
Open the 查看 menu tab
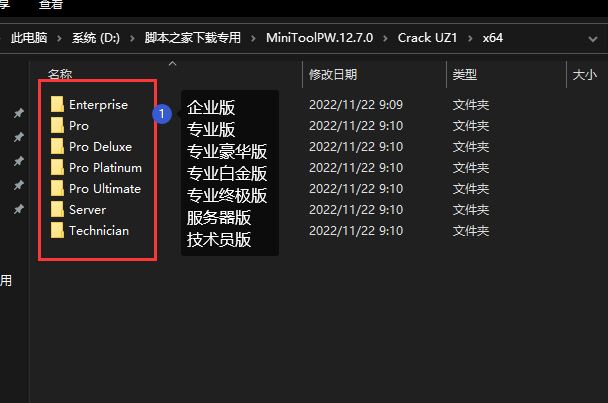[x=51, y=5]
